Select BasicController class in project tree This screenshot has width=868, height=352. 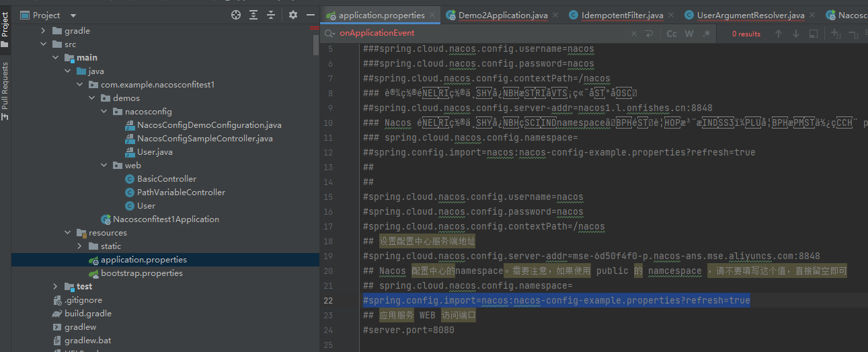(167, 179)
